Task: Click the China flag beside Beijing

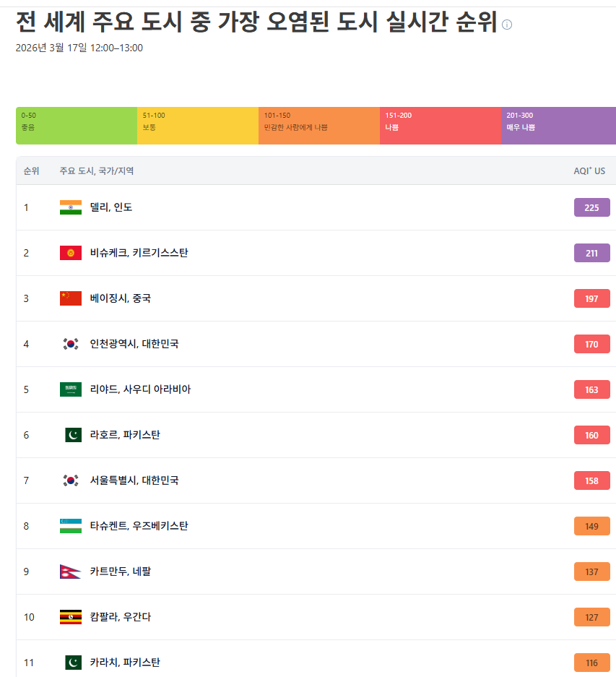Action: pyautogui.click(x=71, y=298)
